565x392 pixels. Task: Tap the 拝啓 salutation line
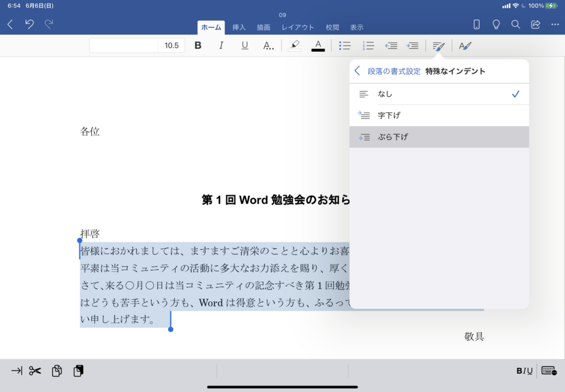(x=90, y=234)
